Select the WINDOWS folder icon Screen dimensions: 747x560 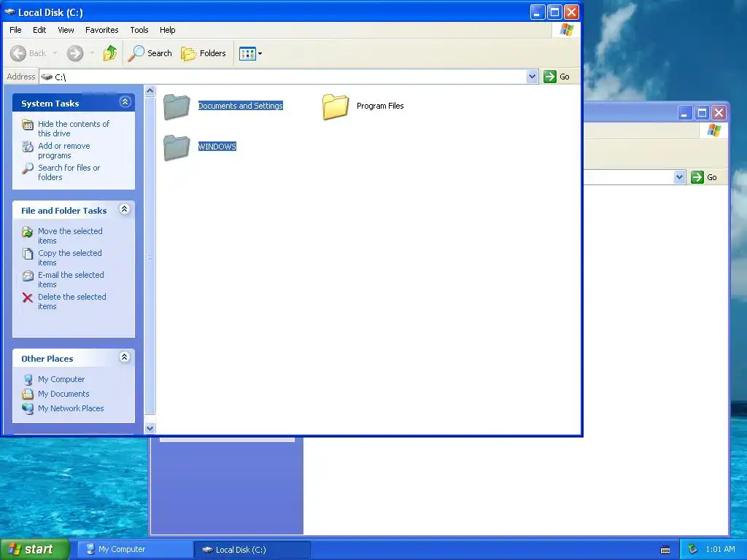click(177, 147)
